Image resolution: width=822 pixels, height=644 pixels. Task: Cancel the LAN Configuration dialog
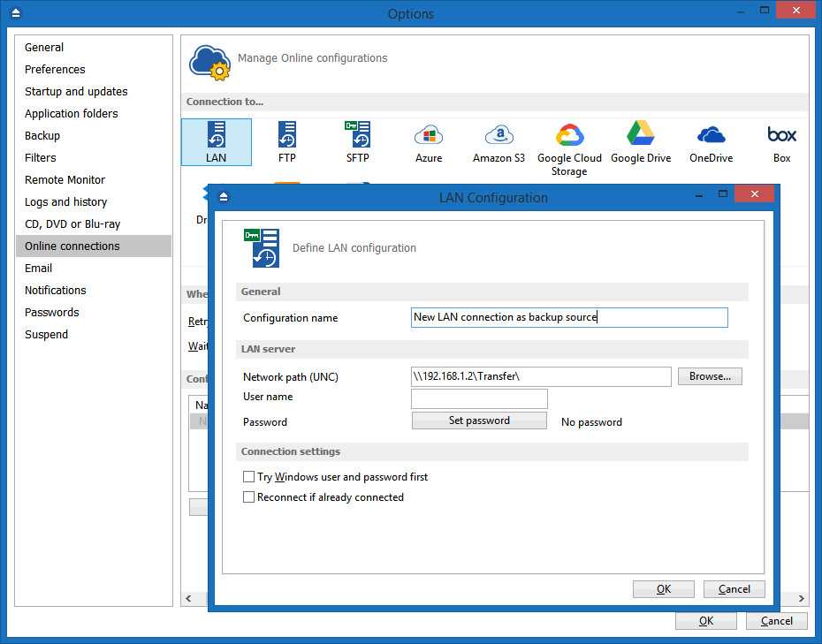point(734,589)
